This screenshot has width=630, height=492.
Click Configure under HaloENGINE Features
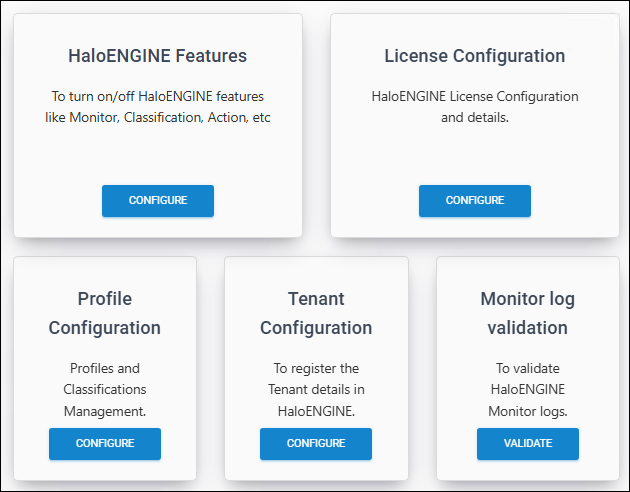pyautogui.click(x=158, y=200)
